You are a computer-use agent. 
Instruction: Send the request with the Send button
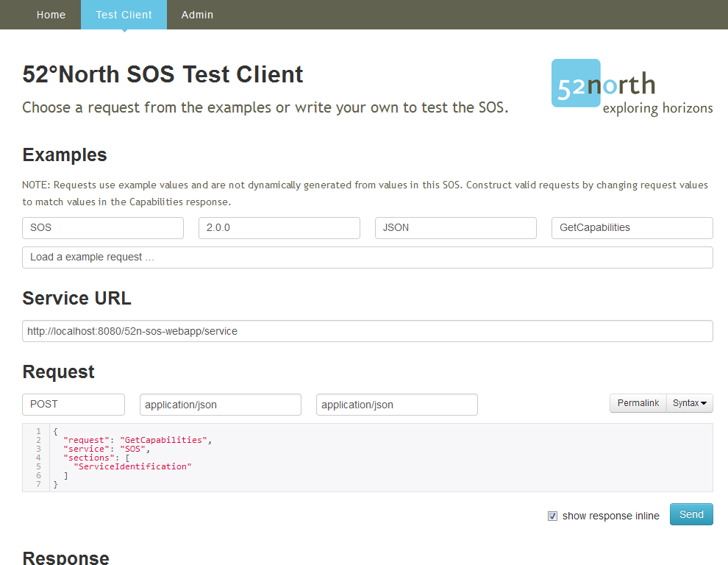[x=691, y=514]
